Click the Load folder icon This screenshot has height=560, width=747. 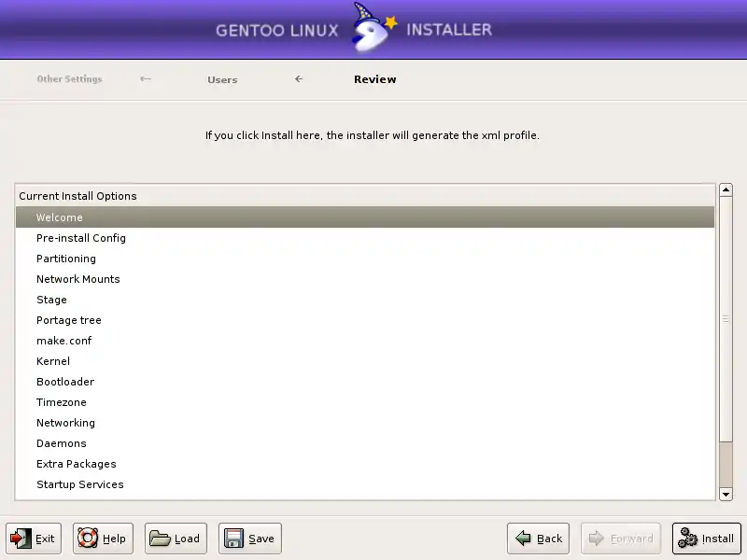160,539
